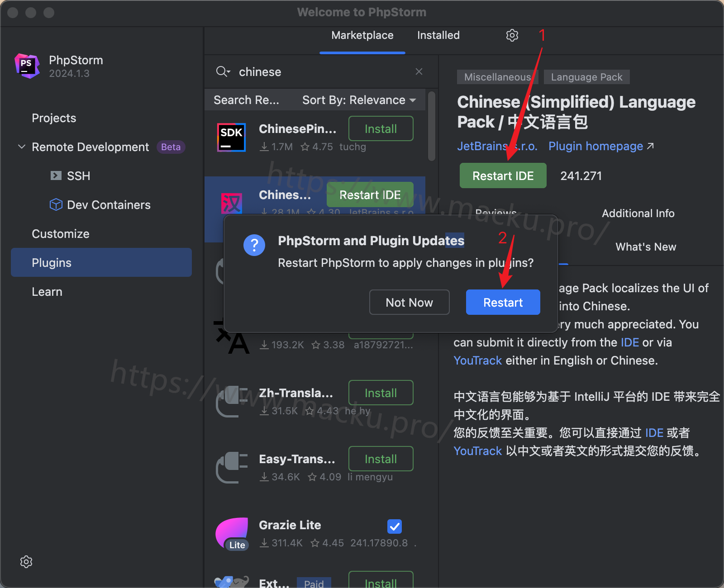This screenshot has height=588, width=724.
Task: Switch to the Marketplace tab
Action: 362,35
